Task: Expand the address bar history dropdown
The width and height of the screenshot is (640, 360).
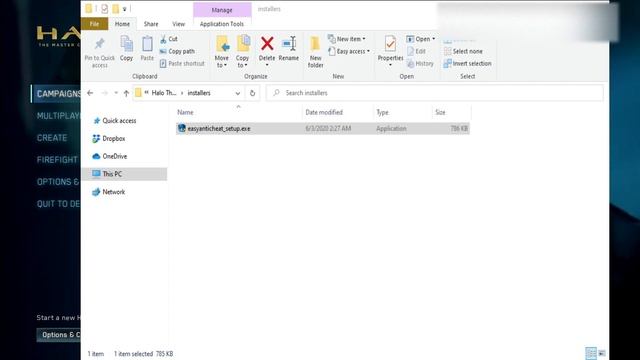Action: (238, 93)
